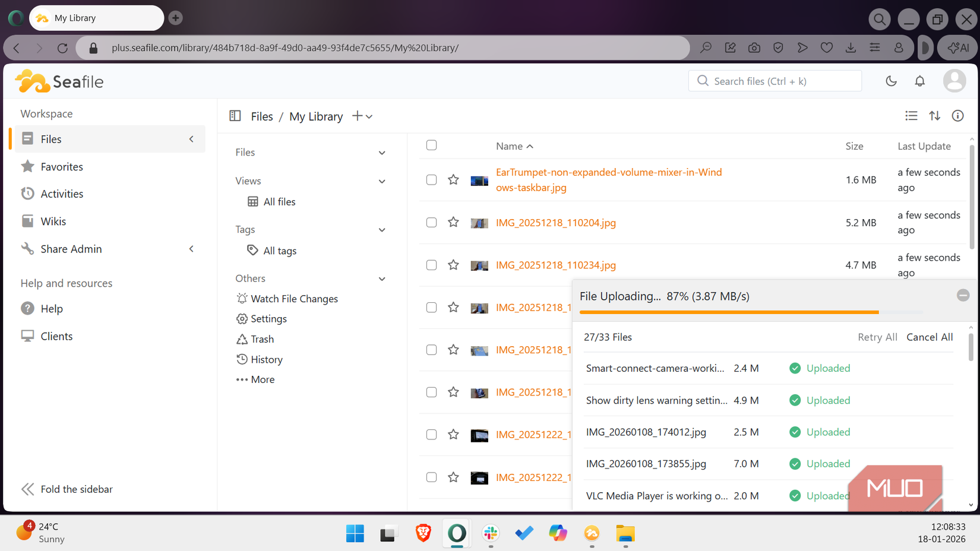This screenshot has width=980, height=551.
Task: Toggle side panel icon beside Files breadcrumb
Action: [x=235, y=116]
